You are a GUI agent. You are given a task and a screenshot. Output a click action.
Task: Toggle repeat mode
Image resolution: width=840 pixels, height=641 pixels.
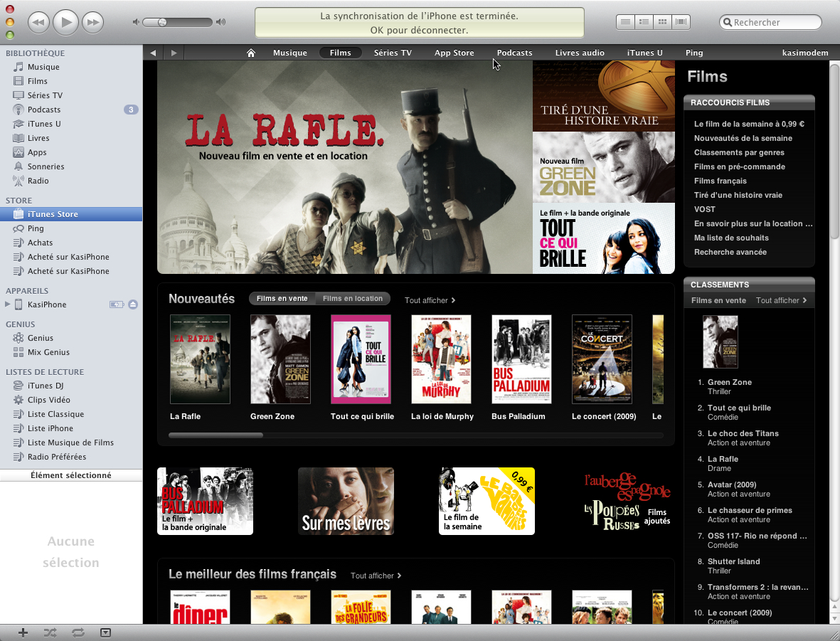[78, 633]
